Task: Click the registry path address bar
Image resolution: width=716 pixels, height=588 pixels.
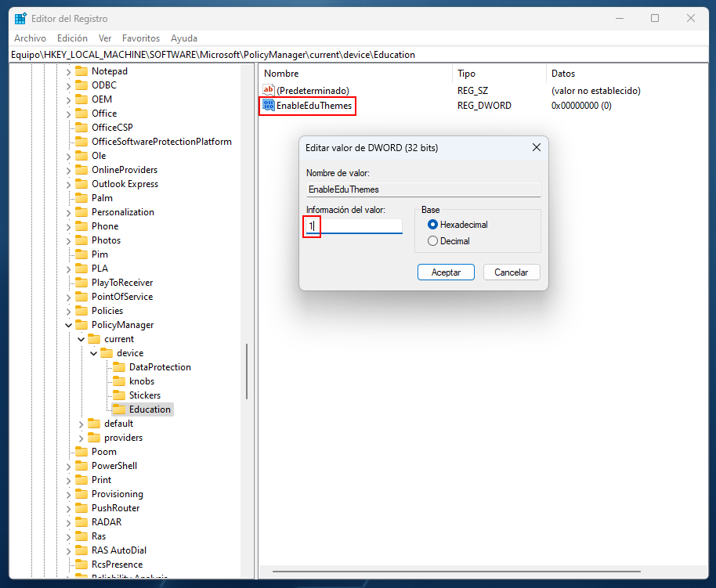Action: (359, 55)
